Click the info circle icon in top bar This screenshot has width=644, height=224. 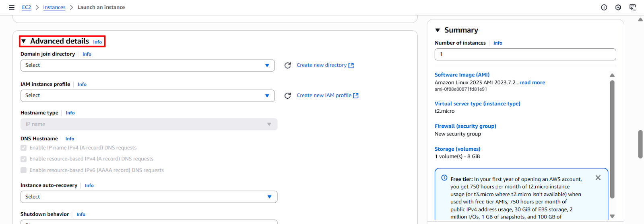pos(604,7)
